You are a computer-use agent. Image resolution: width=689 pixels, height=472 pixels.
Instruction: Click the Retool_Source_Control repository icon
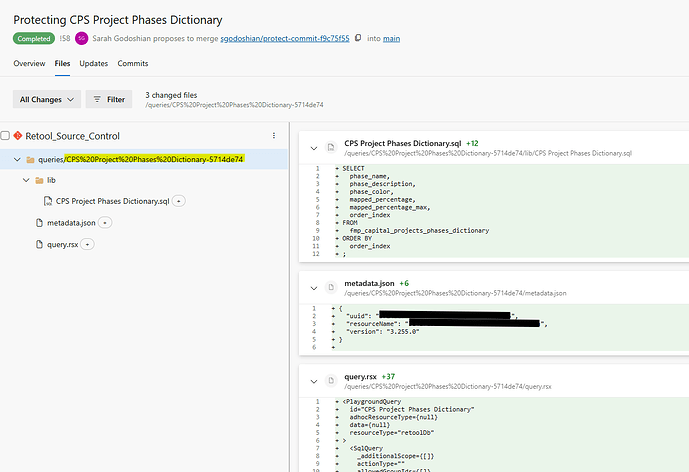19,135
